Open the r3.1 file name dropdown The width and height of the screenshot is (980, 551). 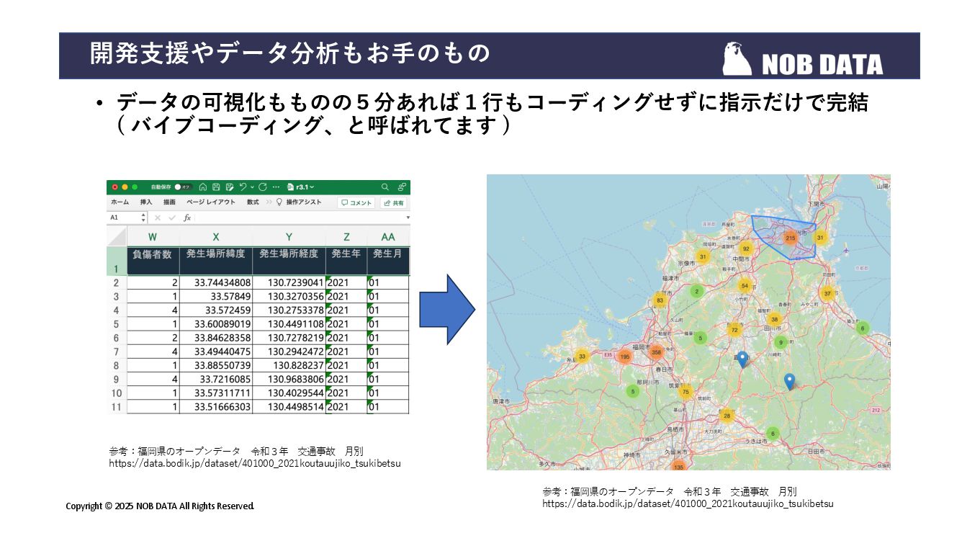(301, 187)
